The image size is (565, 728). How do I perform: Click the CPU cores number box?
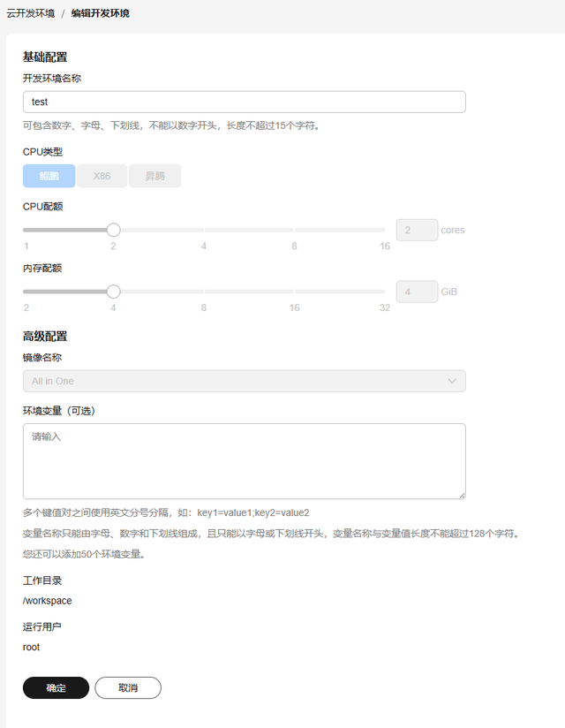coord(417,231)
